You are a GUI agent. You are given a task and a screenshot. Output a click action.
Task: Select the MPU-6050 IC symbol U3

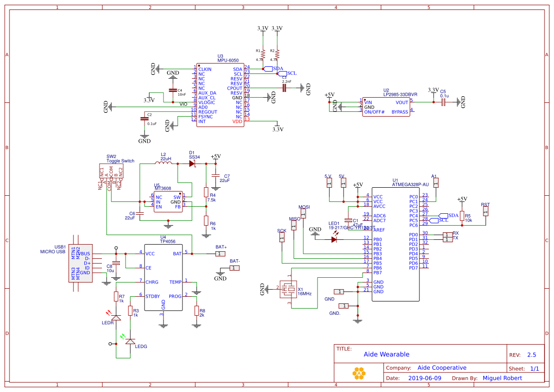[220, 95]
